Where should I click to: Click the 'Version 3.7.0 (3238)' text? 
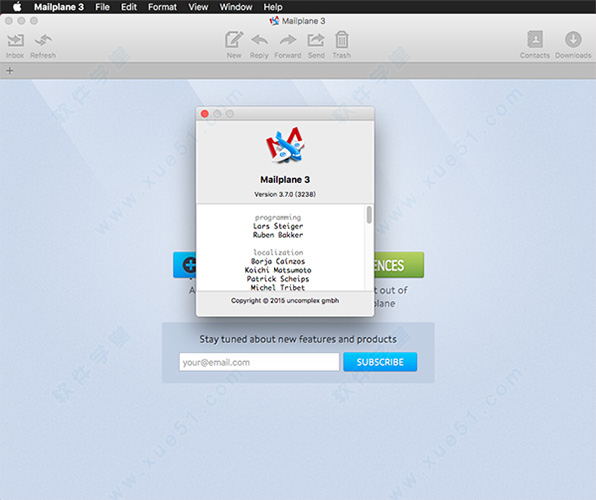coord(285,194)
